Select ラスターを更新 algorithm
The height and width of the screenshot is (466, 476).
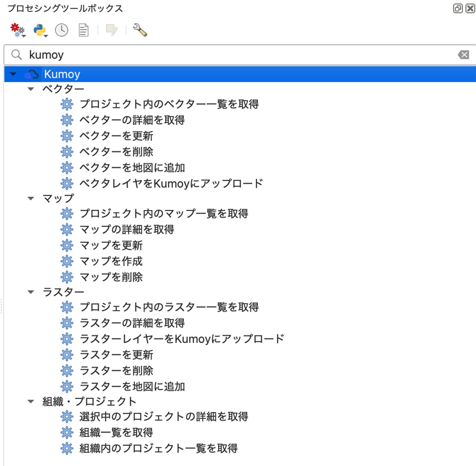pos(116,355)
